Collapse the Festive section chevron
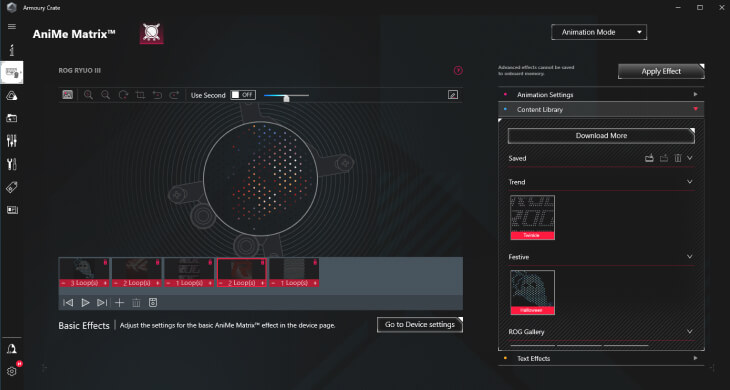The image size is (730, 390). click(689, 257)
